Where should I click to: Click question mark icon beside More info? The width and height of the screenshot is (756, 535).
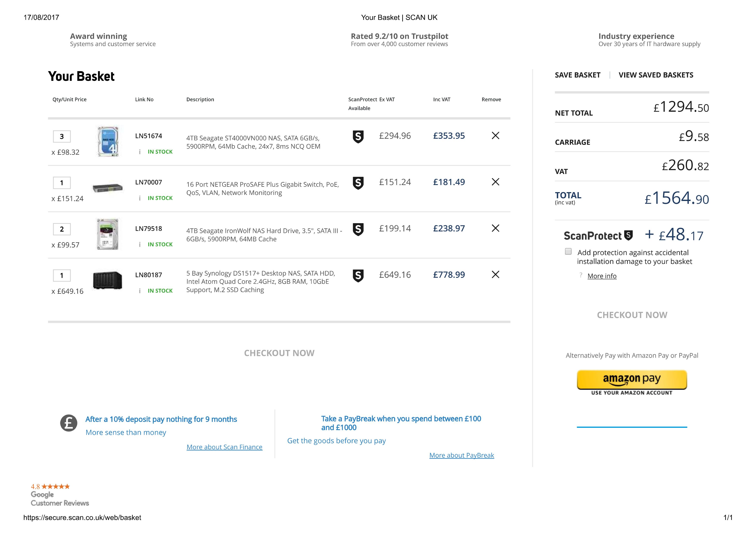coord(581,275)
